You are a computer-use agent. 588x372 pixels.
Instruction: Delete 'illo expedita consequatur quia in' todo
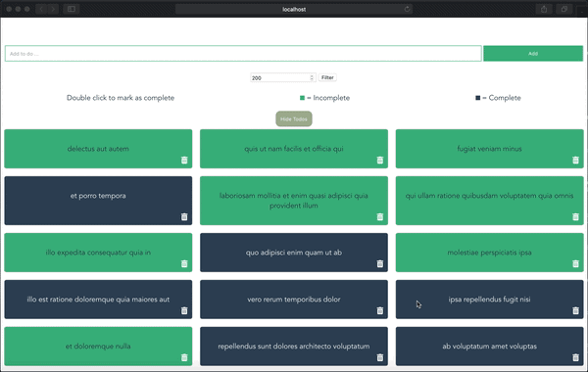click(x=184, y=263)
